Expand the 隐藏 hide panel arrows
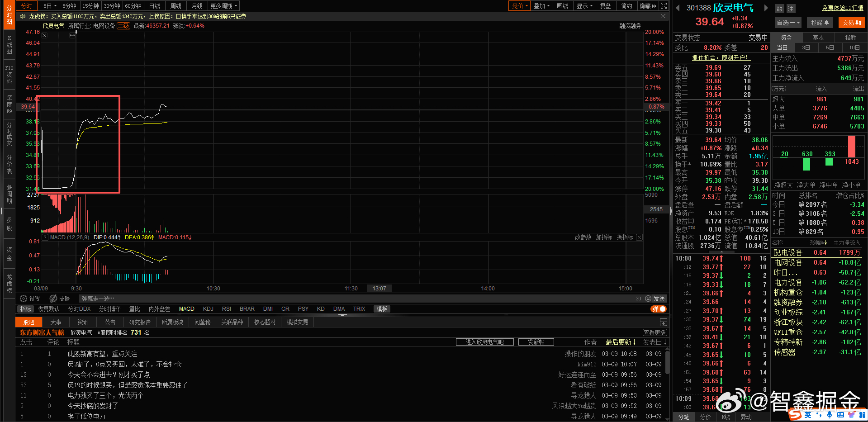The width and height of the screenshot is (868, 422). (648, 6)
